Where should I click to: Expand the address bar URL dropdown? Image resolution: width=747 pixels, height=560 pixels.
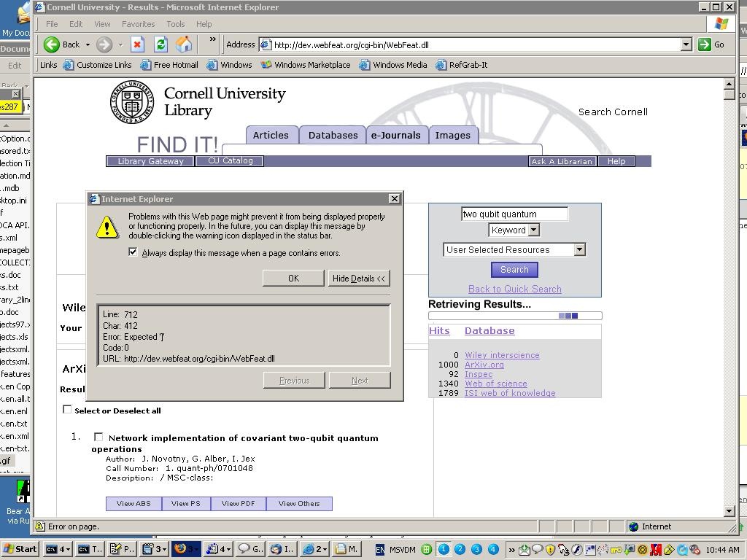click(686, 44)
